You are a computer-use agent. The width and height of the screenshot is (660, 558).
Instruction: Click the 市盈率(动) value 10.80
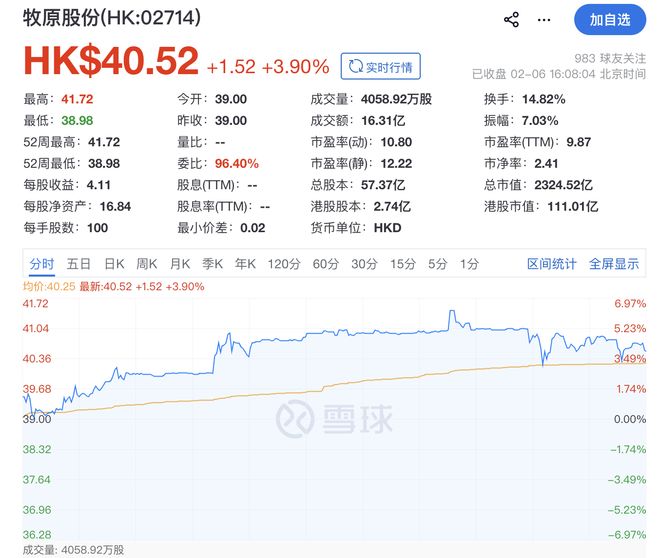(396, 142)
